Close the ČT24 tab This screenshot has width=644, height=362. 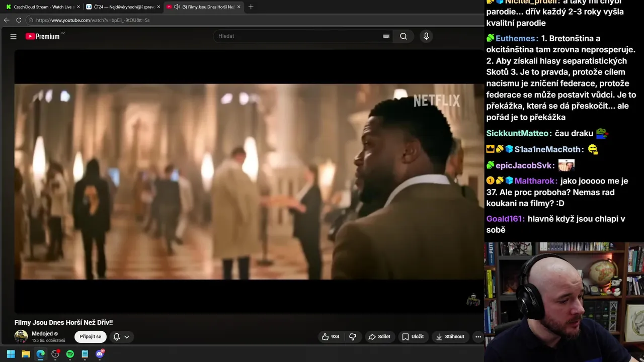[158, 7]
